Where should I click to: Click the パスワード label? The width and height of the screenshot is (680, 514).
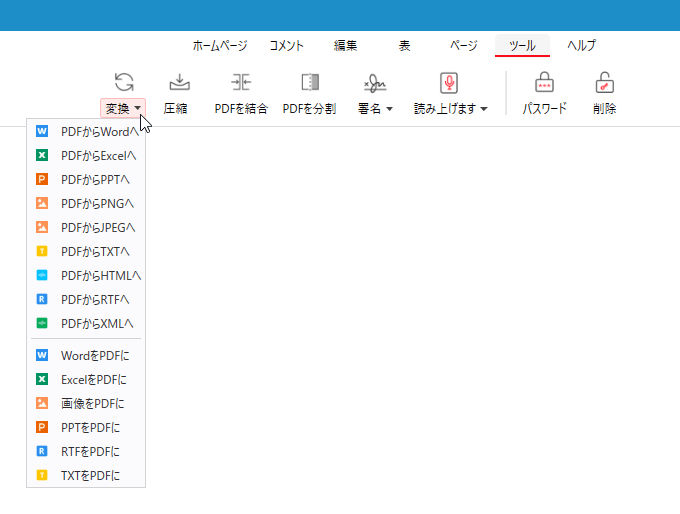tap(544, 108)
